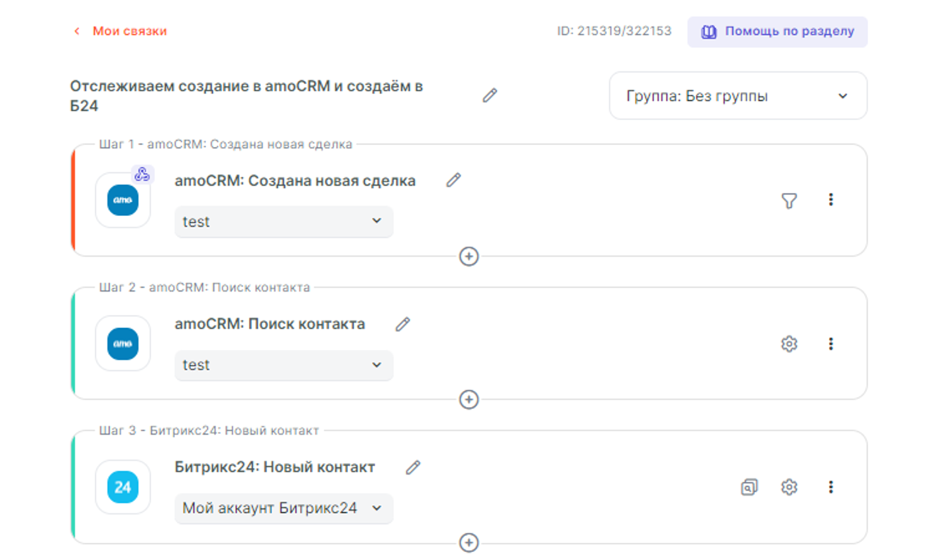
Task: Edit the 'Поиск контакта' step name with pencil
Action: pyautogui.click(x=403, y=324)
